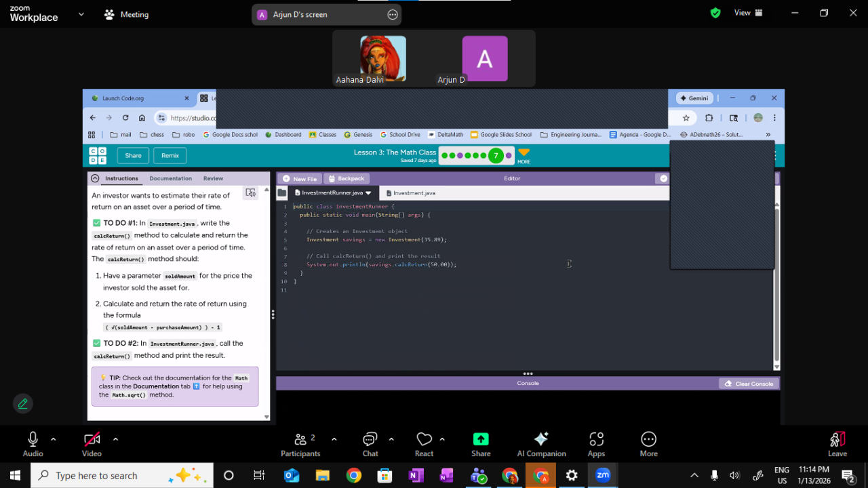Screen dimensions: 868x488
Task: Start video with the Video toggle
Action: 92,444
